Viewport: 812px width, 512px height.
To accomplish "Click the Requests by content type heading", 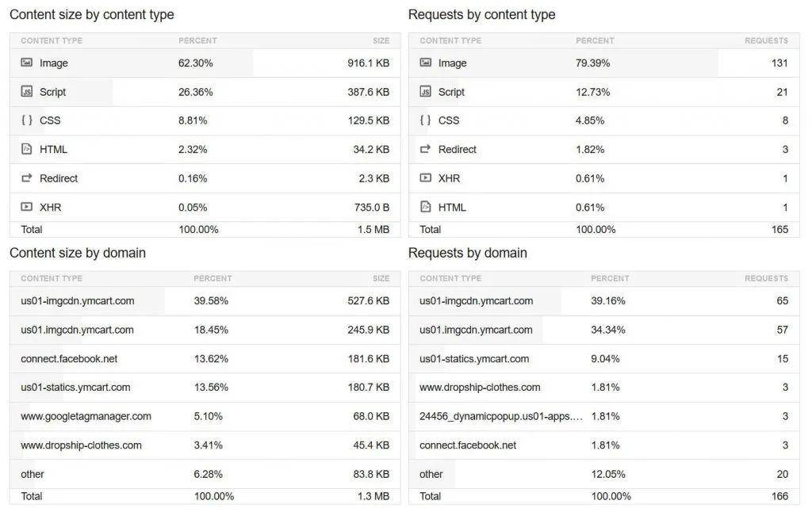I will click(481, 14).
